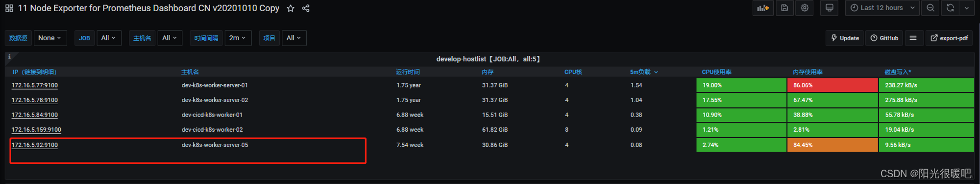The image size is (980, 184).
Task: Open the JOB All dropdown
Action: pyautogui.click(x=108, y=38)
